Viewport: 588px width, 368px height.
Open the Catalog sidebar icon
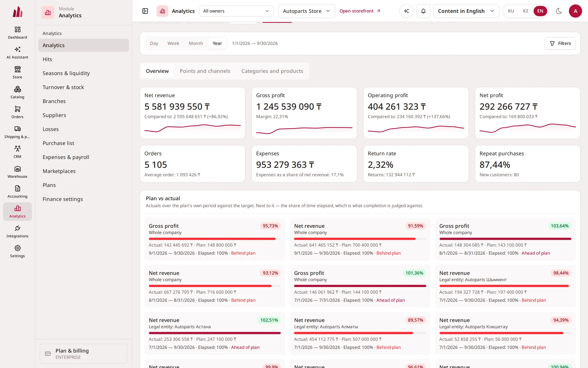click(17, 93)
